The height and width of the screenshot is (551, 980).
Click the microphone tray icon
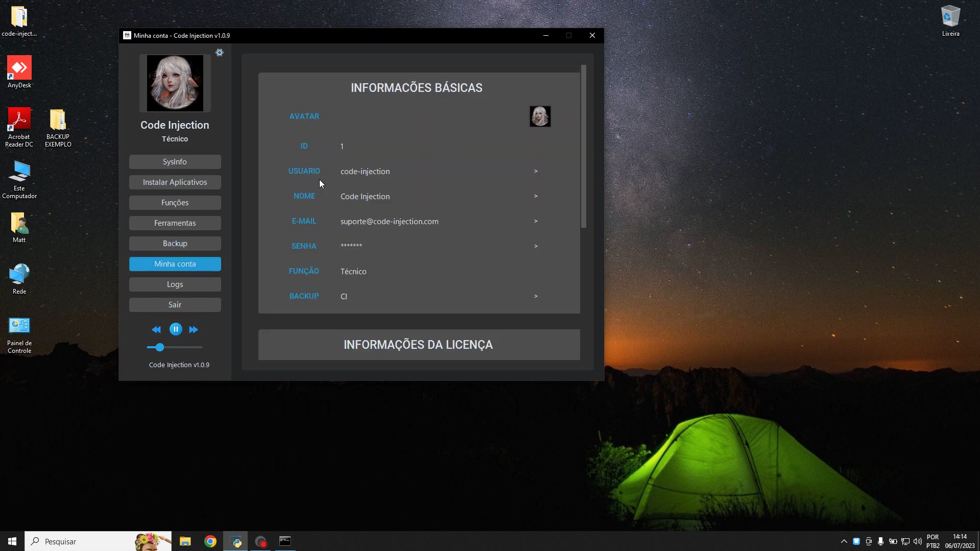[881, 541]
